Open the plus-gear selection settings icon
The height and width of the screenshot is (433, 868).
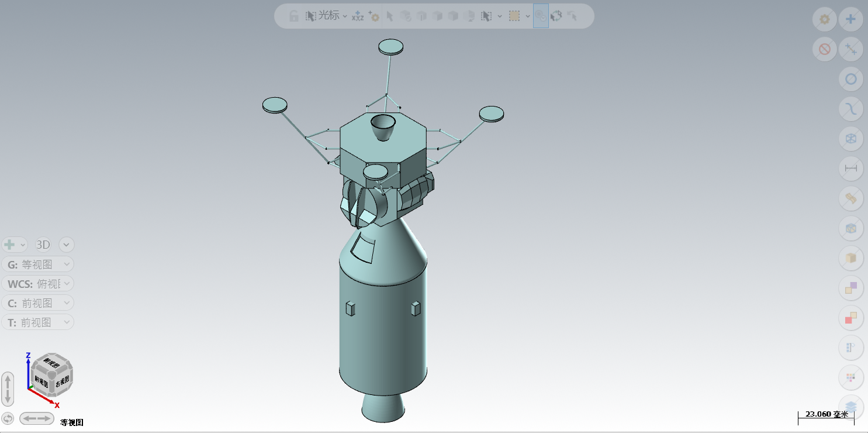pyautogui.click(x=374, y=16)
